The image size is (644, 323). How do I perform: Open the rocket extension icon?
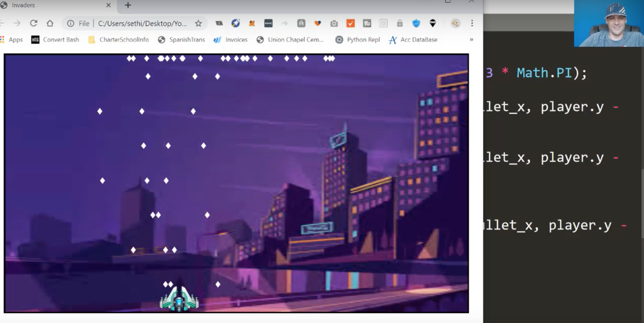(235, 23)
